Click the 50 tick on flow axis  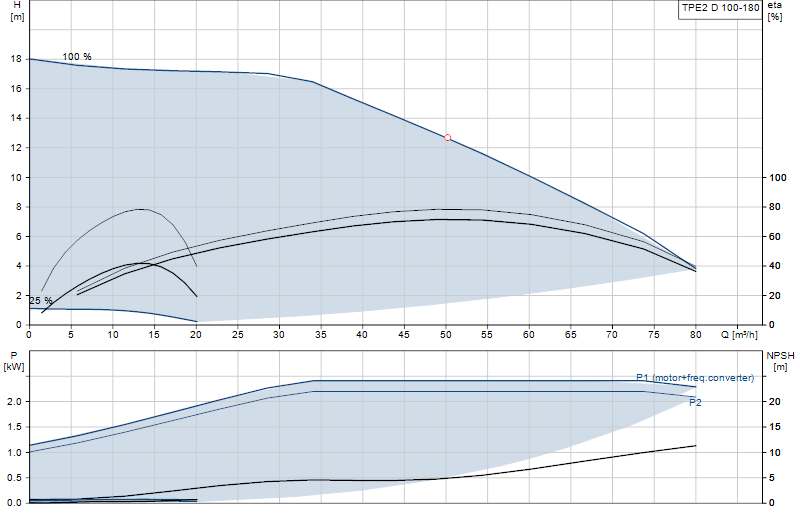tap(445, 335)
